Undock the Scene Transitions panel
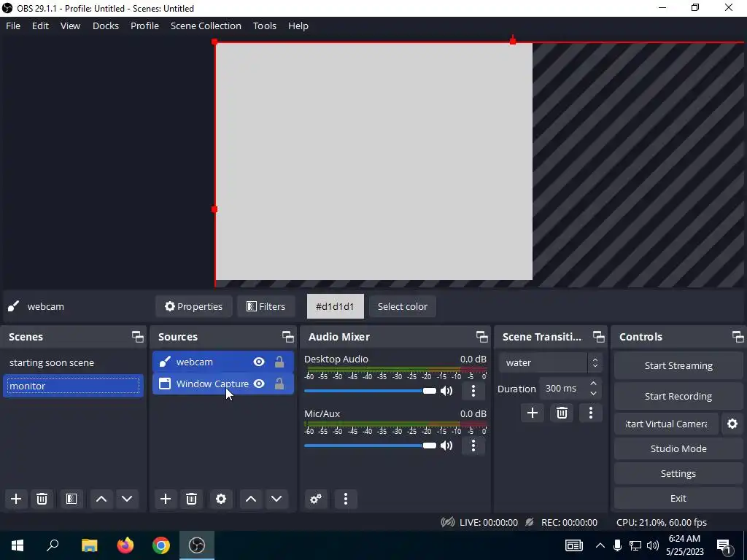The image size is (747, 560). [x=598, y=337]
